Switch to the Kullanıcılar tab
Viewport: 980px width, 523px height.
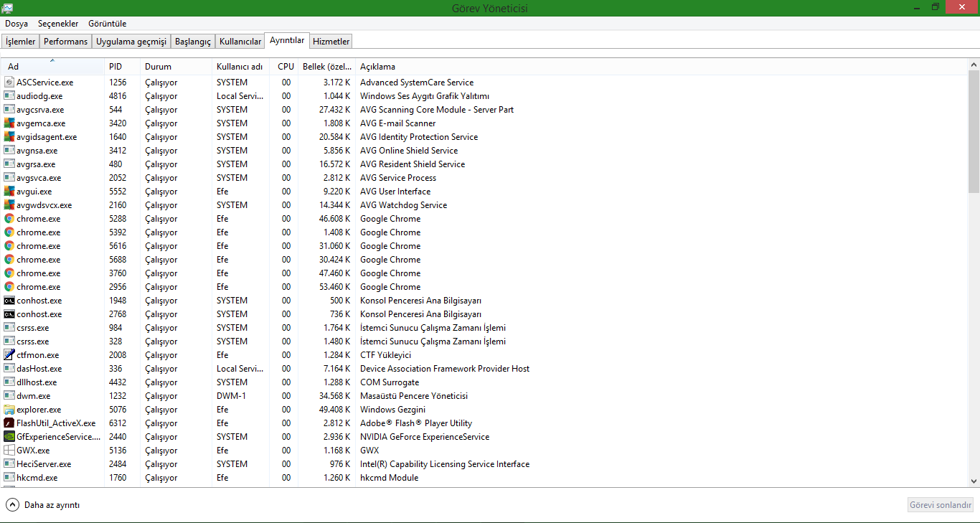240,42
